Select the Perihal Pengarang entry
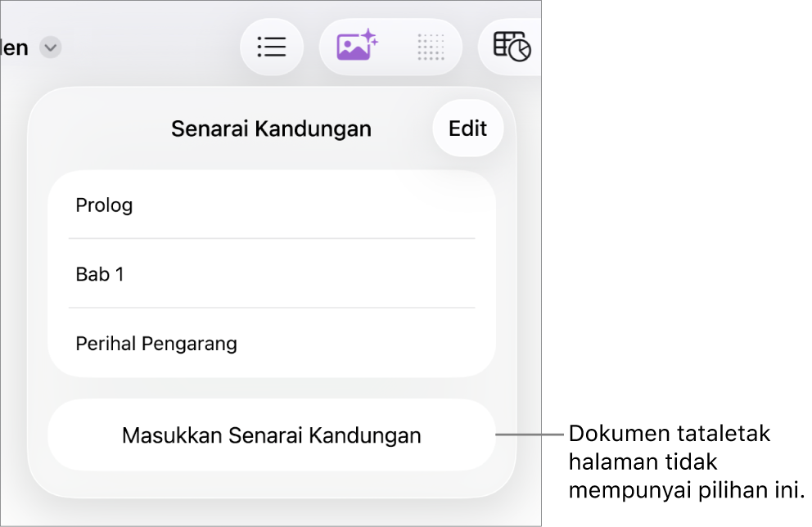 pyautogui.click(x=272, y=343)
